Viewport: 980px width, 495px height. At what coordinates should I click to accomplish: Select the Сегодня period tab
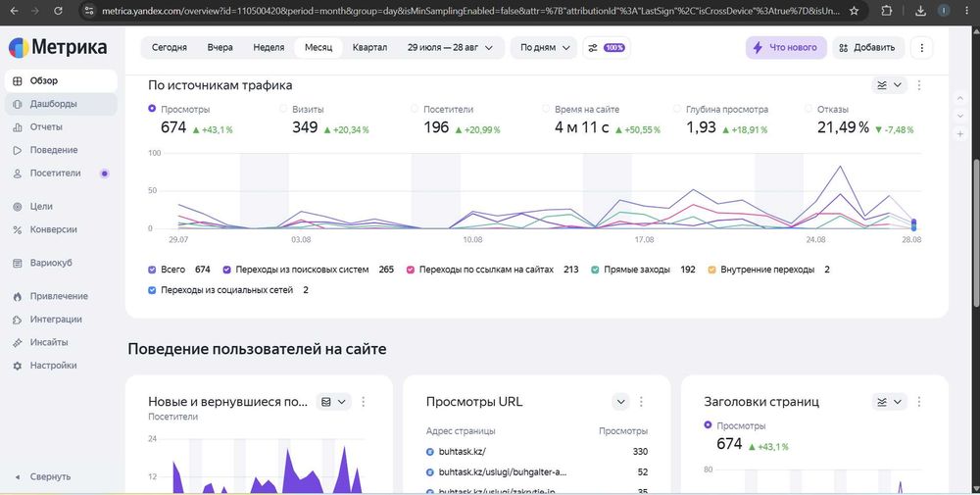[170, 47]
